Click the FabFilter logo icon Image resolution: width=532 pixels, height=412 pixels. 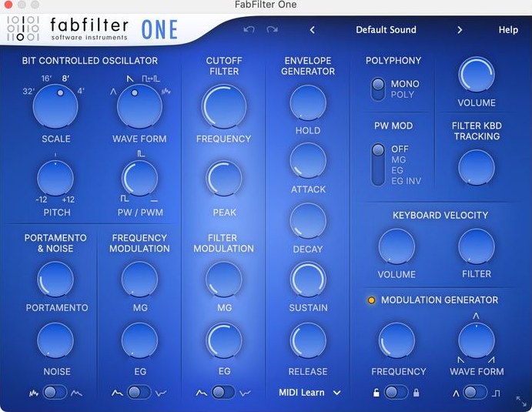23,28
